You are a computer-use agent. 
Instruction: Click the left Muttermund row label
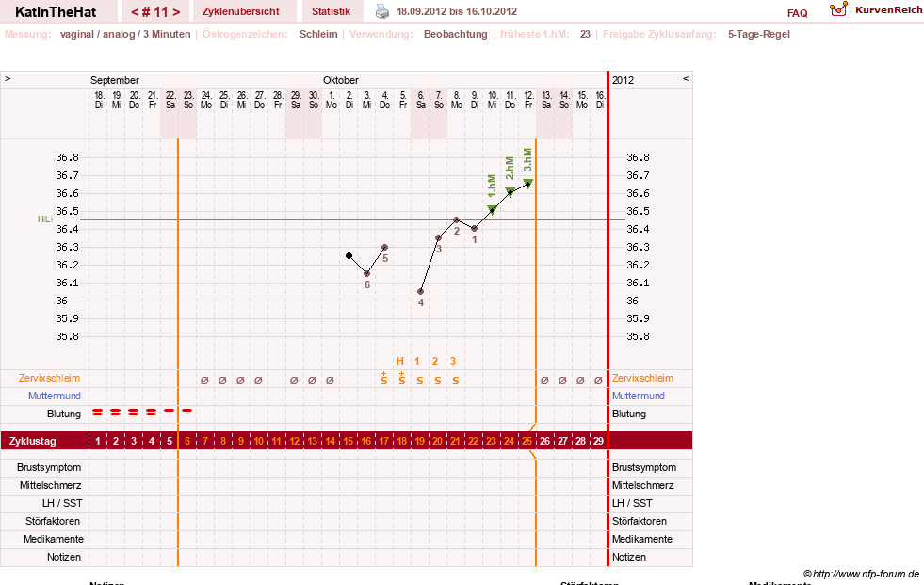tap(55, 396)
